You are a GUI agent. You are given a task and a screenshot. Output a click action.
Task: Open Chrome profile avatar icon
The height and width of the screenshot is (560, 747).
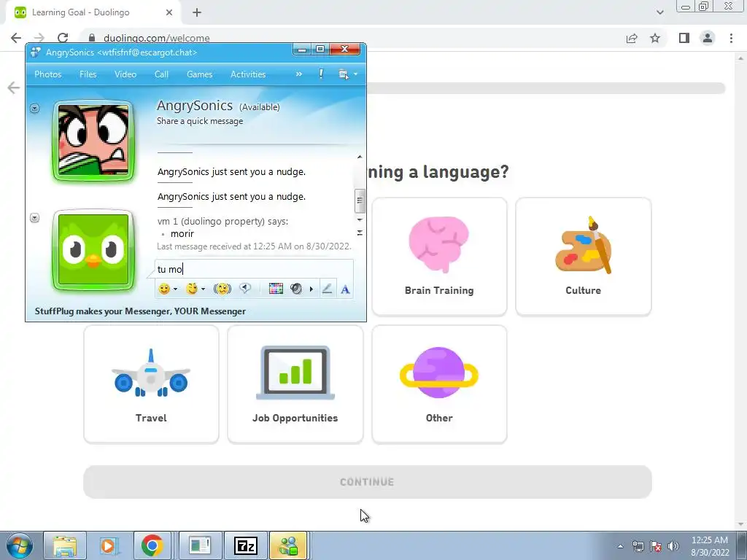pos(708,38)
